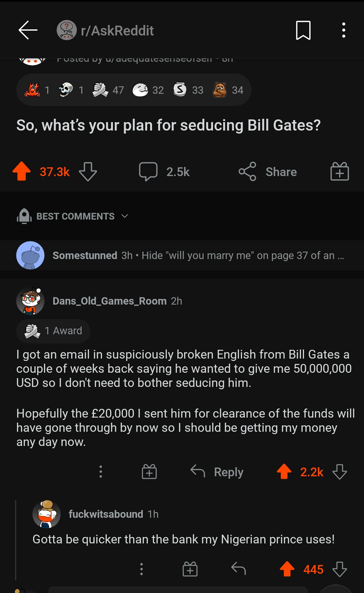Reply to the fuckwitsabound comment
The height and width of the screenshot is (593, 364).
tap(238, 569)
